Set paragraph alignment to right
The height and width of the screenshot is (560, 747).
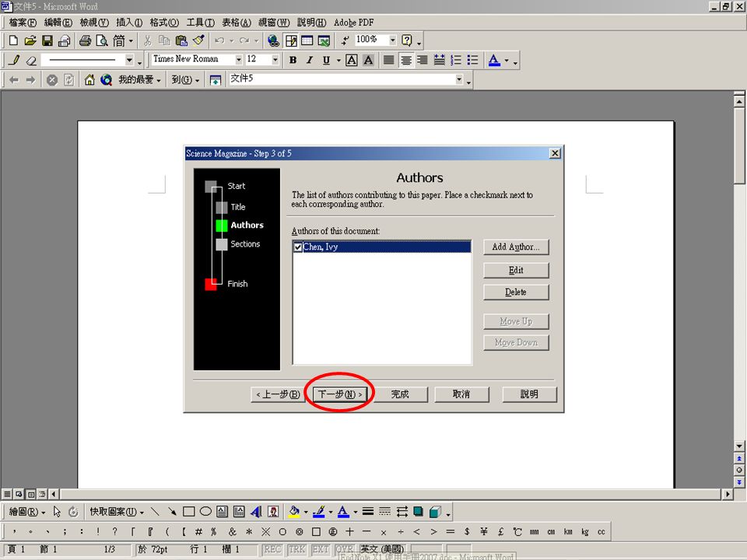point(422,61)
